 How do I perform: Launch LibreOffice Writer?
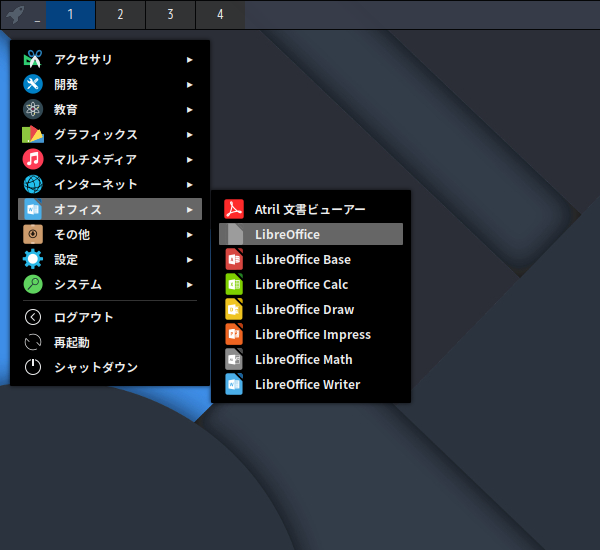point(311,384)
